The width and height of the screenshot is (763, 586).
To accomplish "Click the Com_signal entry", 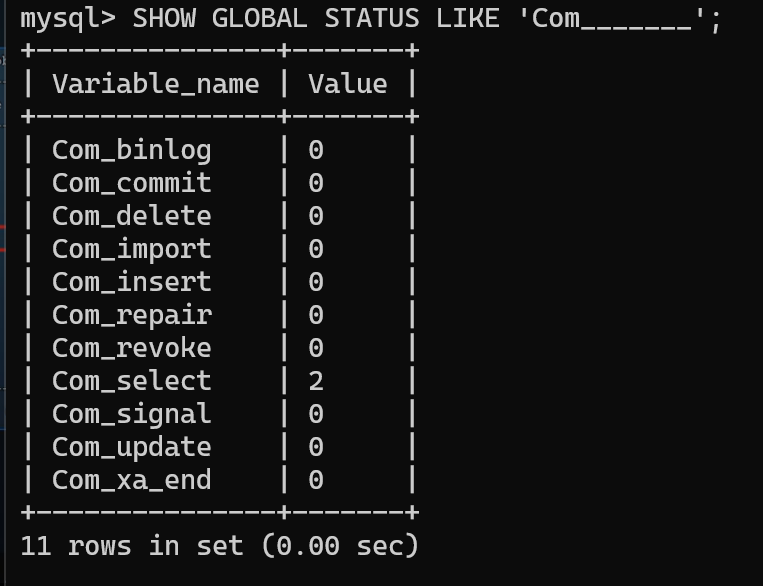I will (x=131, y=414).
